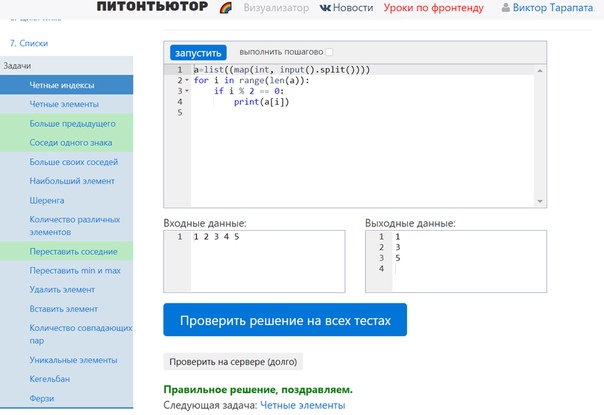Open the Уникальные элементы task

point(66,360)
